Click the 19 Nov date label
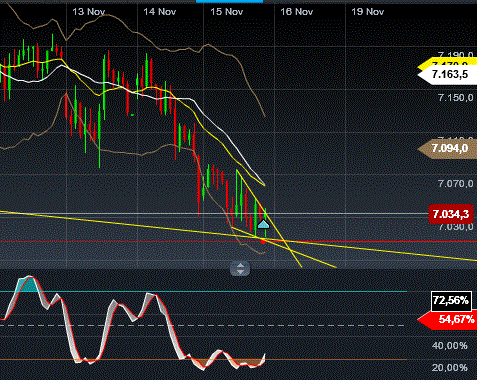The width and height of the screenshot is (477, 380). (x=367, y=12)
